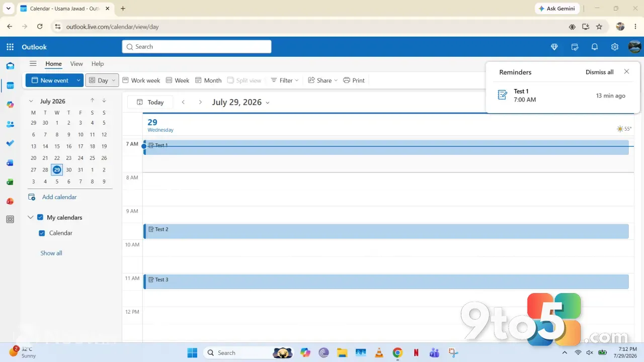Open the Filter dropdown
The width and height of the screenshot is (644, 362).
(x=285, y=80)
